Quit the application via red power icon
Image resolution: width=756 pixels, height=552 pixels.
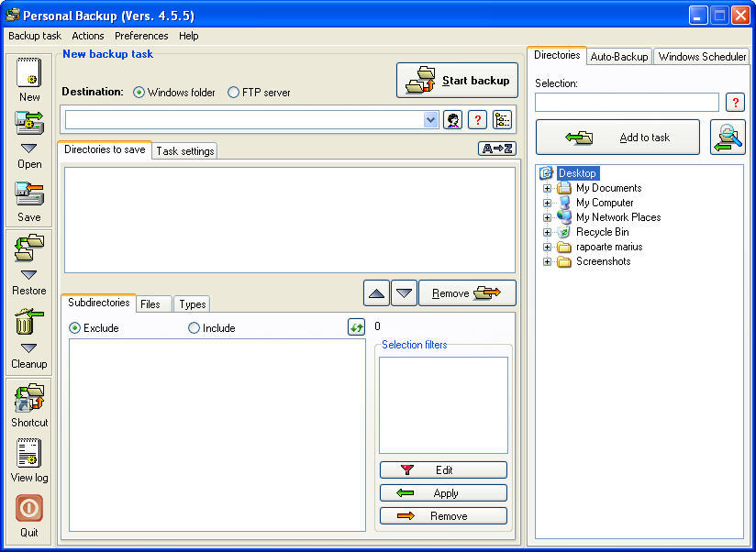coord(29,508)
